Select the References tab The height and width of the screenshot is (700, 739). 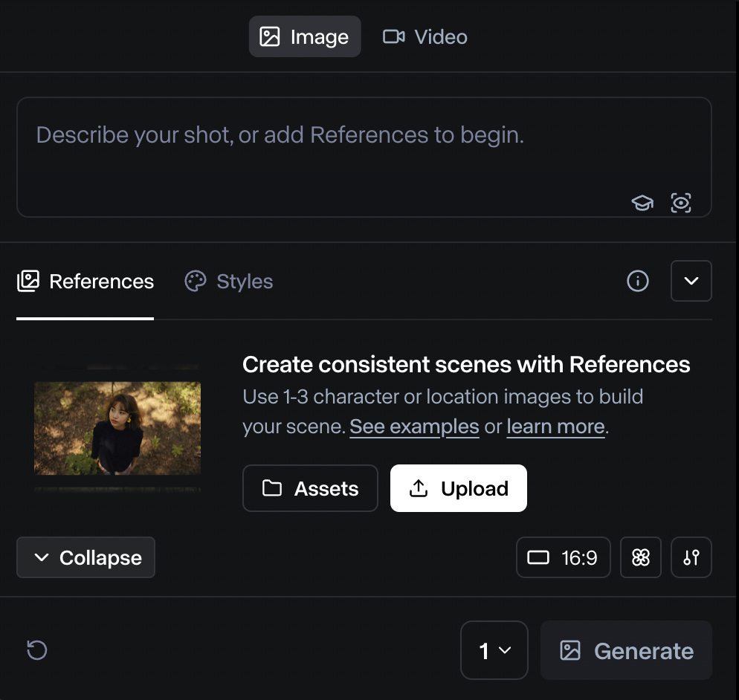85,282
